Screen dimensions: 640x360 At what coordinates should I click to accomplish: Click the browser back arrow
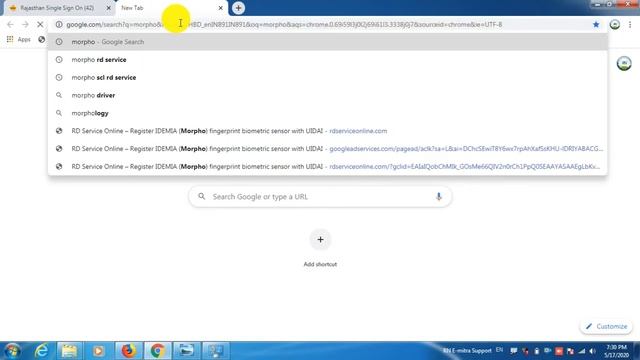coord(10,24)
